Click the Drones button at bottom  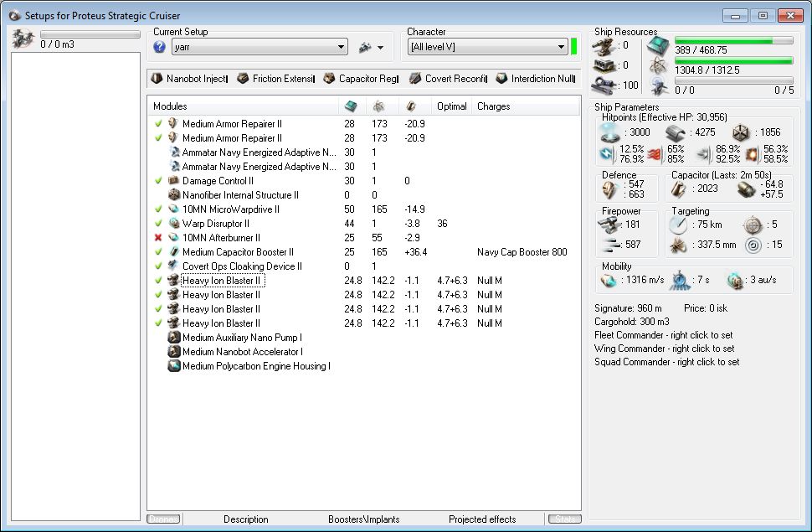click(163, 519)
